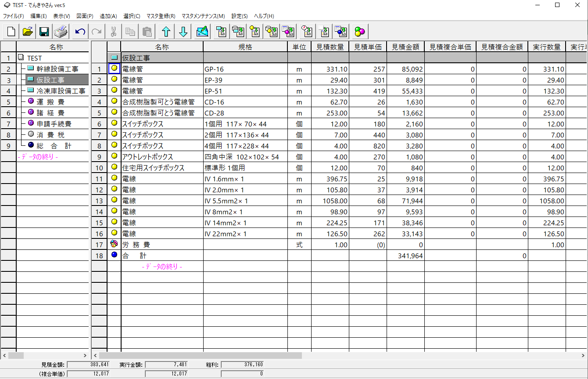Click the GP-16 specification cell

(x=245, y=69)
